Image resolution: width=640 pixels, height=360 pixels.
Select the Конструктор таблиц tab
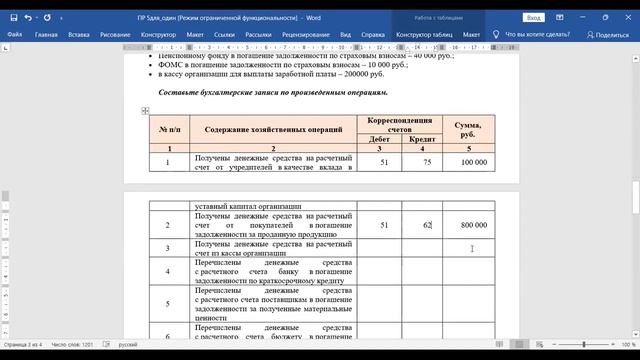click(424, 35)
